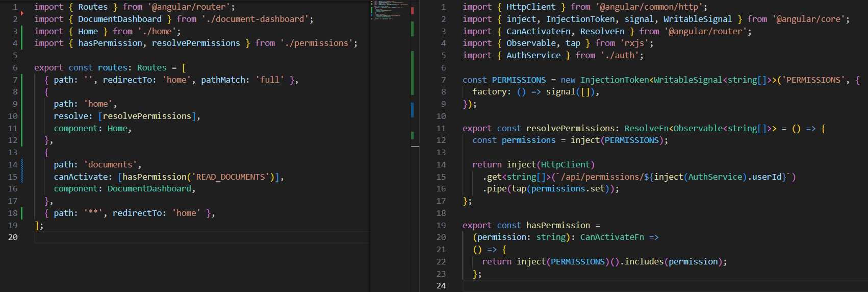Click resolvePermissions inside the resolve array
The image size is (868, 292).
(147, 116)
